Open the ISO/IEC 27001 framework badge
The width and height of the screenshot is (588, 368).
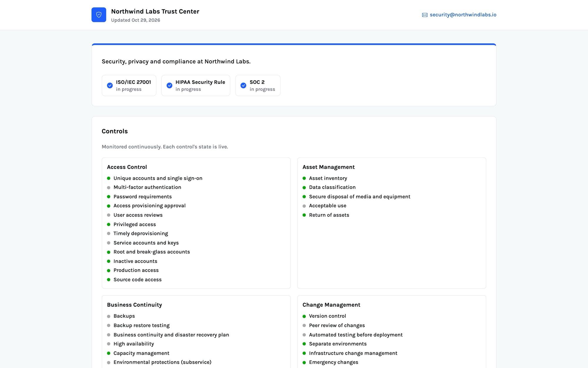tap(129, 85)
